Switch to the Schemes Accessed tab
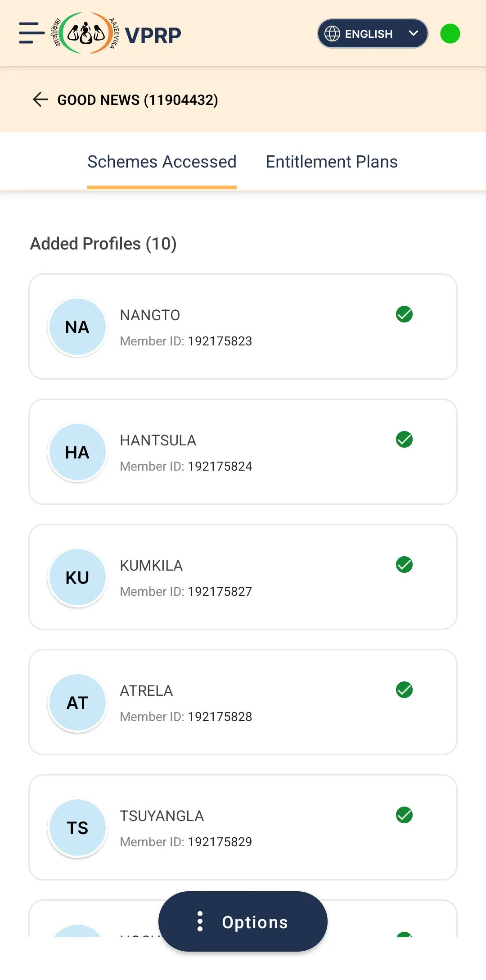The width and height of the screenshot is (486, 980). [x=162, y=162]
